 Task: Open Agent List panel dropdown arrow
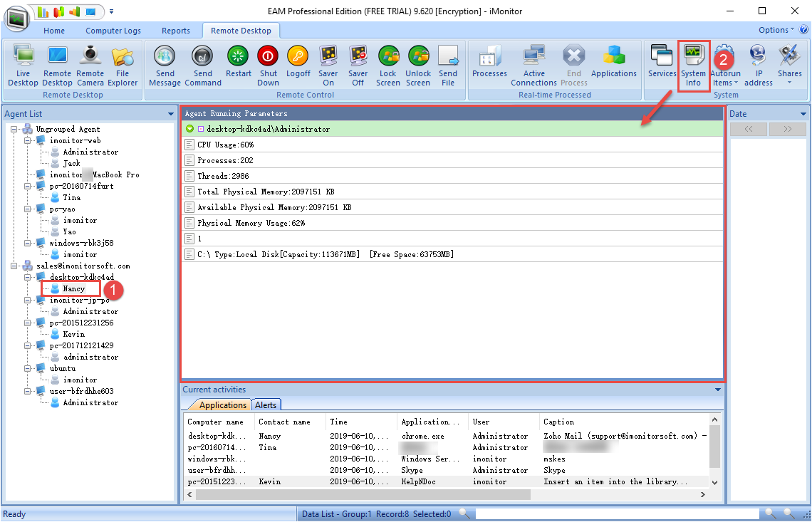(x=171, y=114)
